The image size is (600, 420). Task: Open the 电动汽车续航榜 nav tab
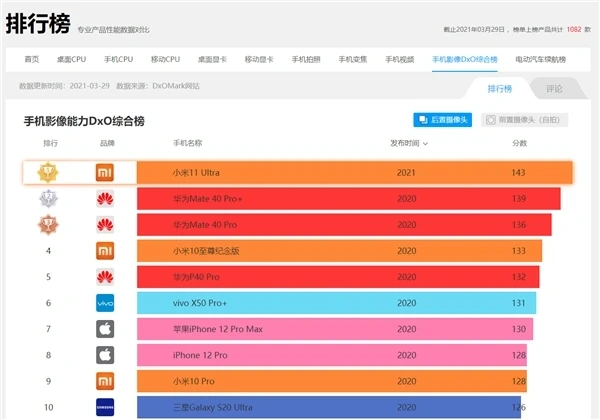click(x=541, y=59)
